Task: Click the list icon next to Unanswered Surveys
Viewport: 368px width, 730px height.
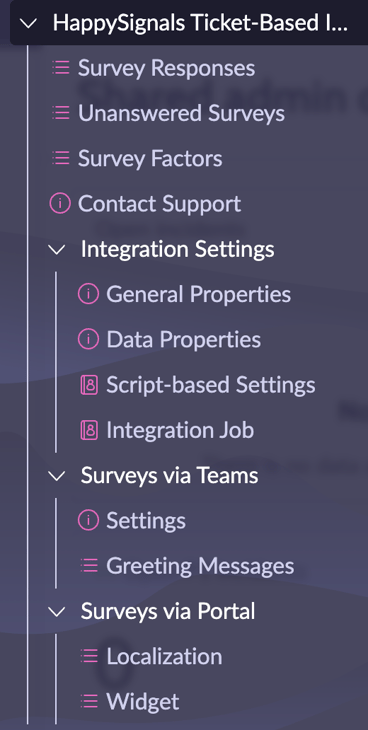Action: (x=61, y=113)
